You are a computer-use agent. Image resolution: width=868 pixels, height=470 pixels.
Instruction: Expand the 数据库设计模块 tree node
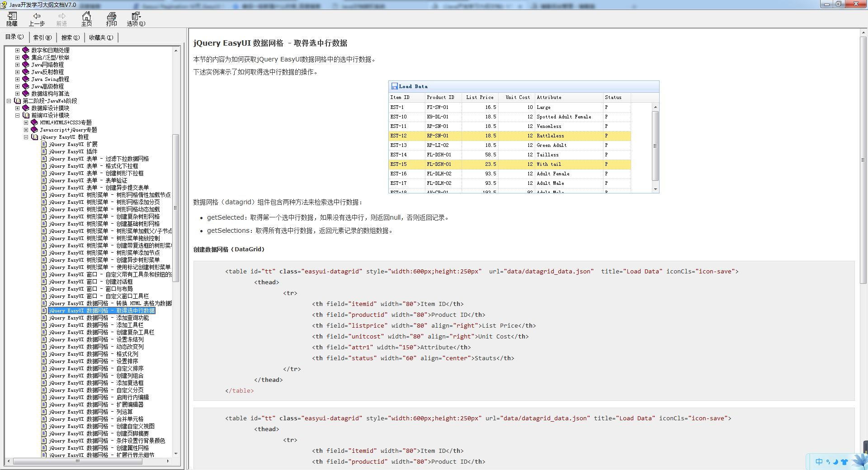pos(17,108)
